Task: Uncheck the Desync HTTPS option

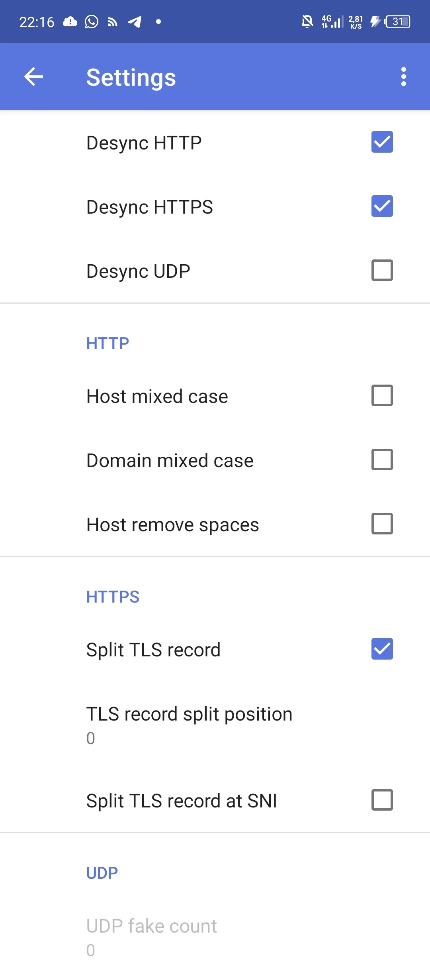Action: (x=382, y=206)
